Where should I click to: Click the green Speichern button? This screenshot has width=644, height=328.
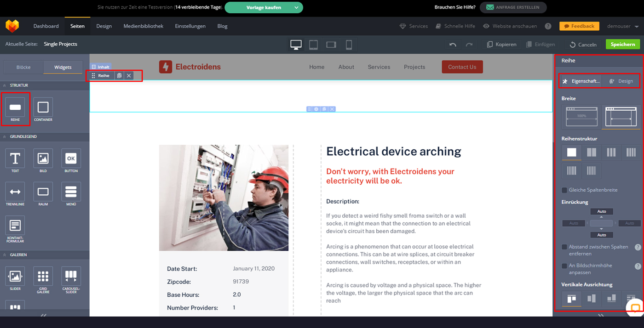click(x=622, y=45)
